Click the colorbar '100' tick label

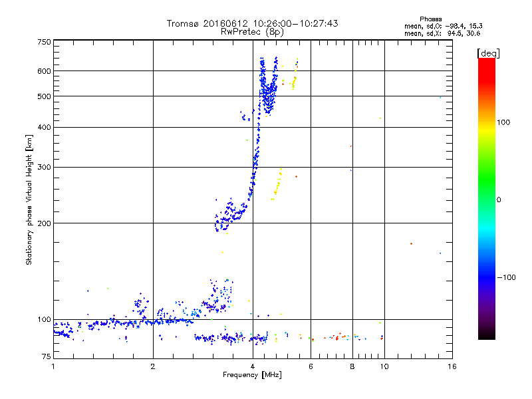pos(503,122)
